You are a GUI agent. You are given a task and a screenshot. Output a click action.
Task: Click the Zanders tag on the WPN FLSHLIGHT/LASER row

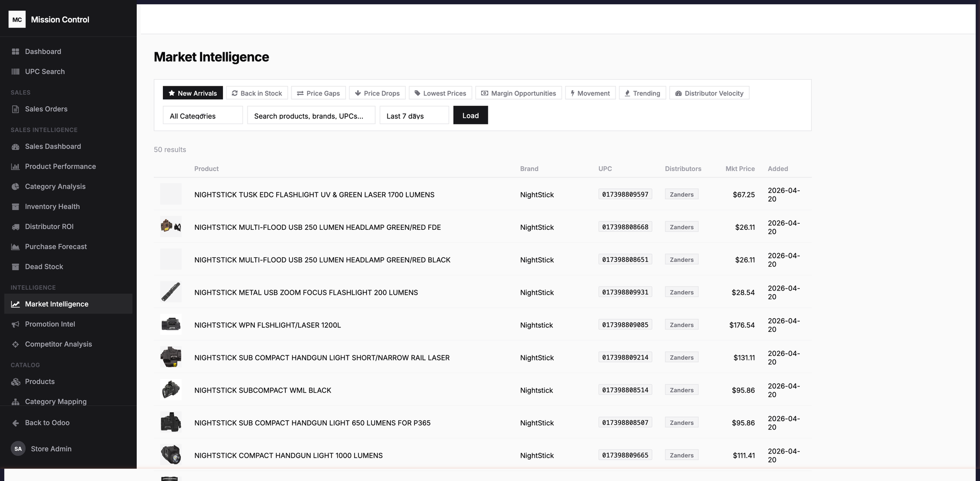point(681,325)
